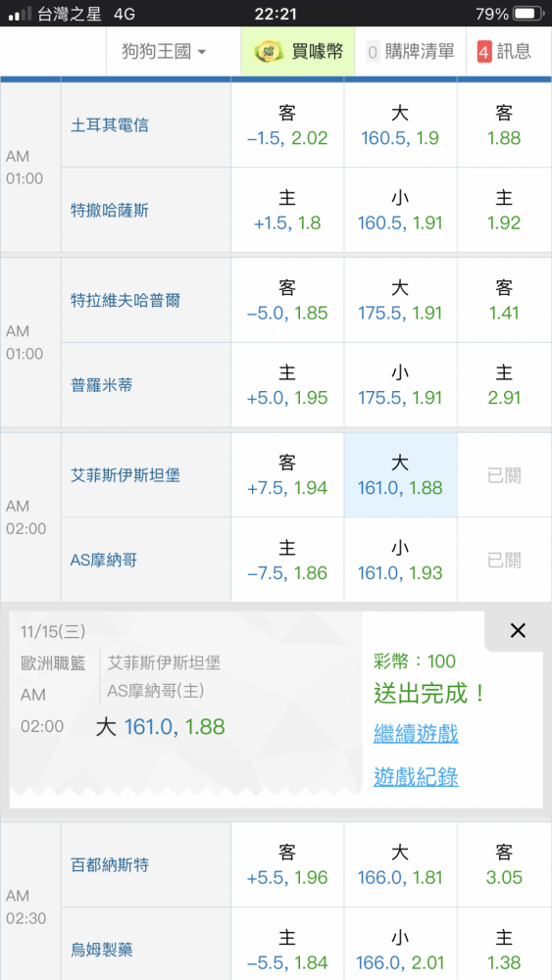Viewport: 552px width, 980px height.
Task: Choose 大 175.5, 1.91 for 特拉維夫哈普爾
Action: point(400,301)
